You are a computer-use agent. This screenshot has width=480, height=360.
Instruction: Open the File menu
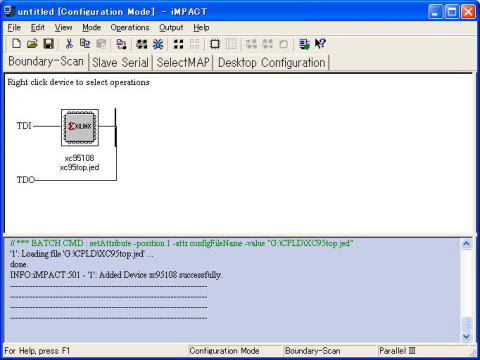[14, 28]
